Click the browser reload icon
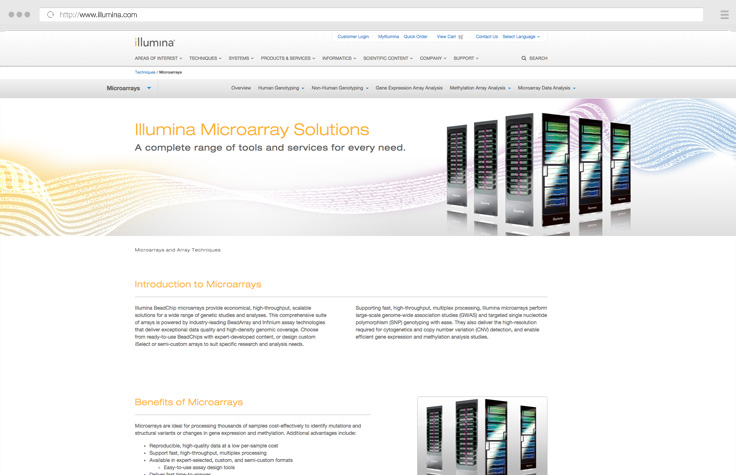Image resolution: width=736 pixels, height=475 pixels. click(50, 15)
